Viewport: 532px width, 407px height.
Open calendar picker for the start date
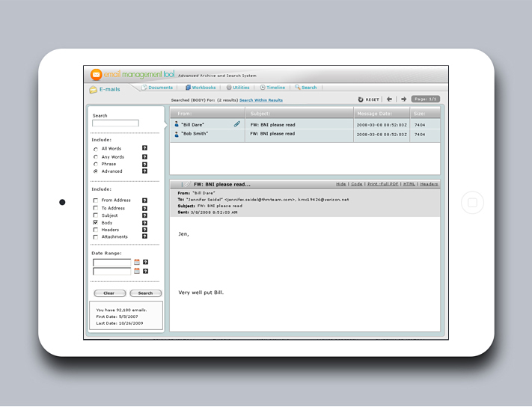[137, 263]
